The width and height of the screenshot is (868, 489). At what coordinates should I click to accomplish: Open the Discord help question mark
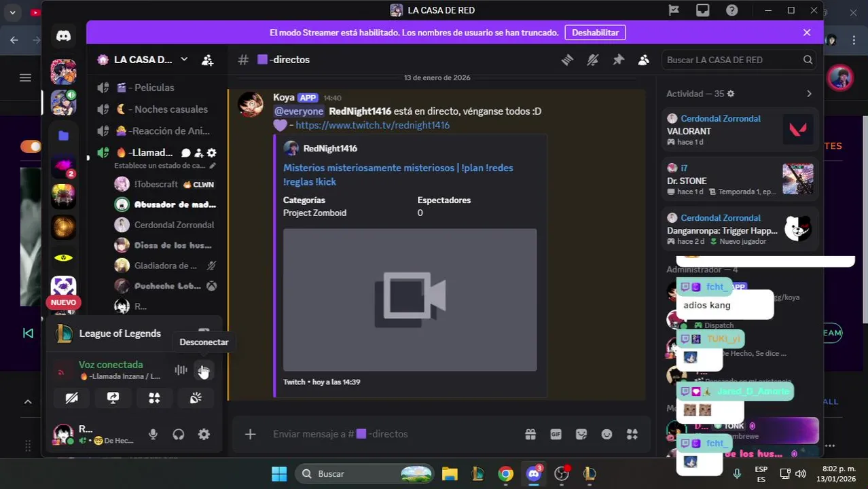732,10
